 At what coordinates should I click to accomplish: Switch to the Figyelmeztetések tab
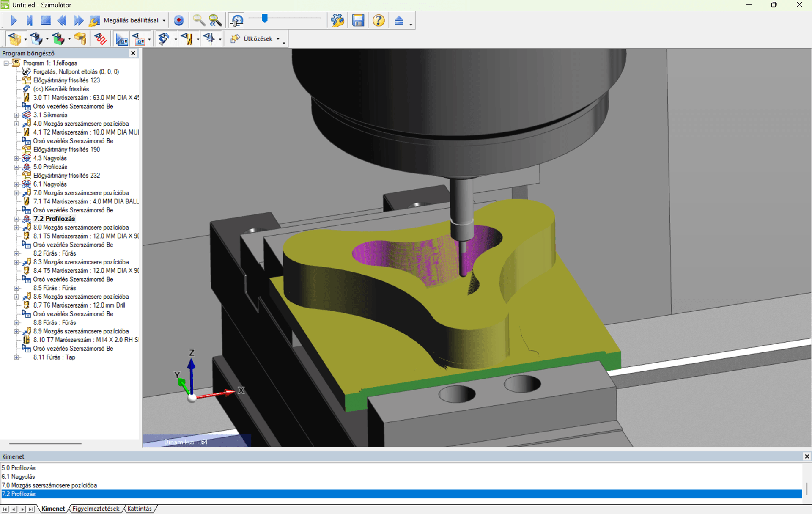(x=96, y=509)
